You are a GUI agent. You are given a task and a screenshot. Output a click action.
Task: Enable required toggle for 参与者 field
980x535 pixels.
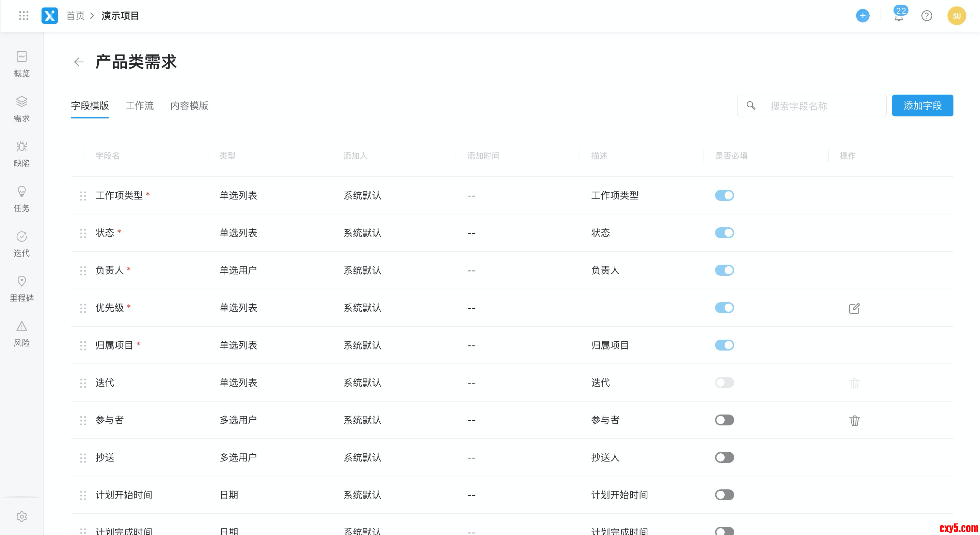(x=724, y=420)
